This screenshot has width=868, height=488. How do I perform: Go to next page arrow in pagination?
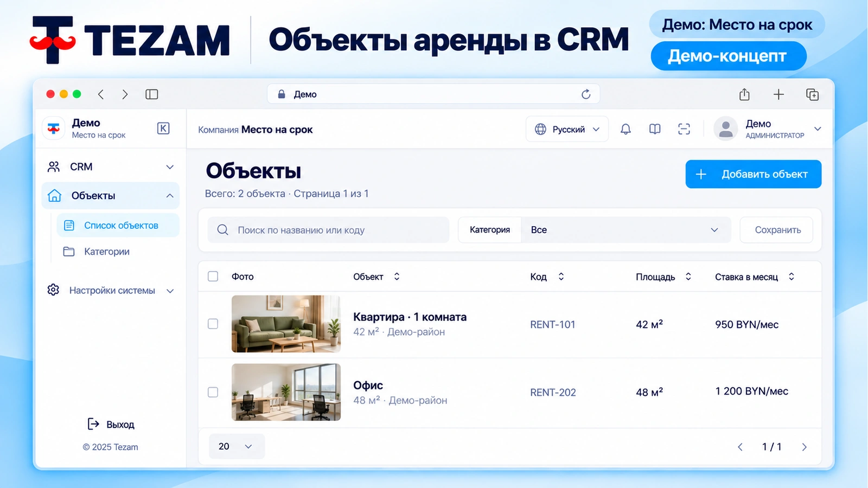coord(804,447)
